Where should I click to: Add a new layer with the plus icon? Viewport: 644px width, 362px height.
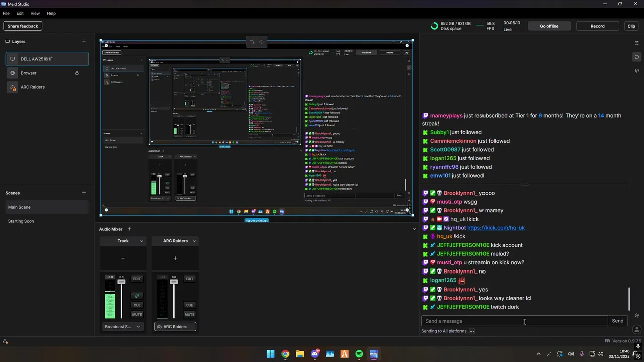(84, 41)
